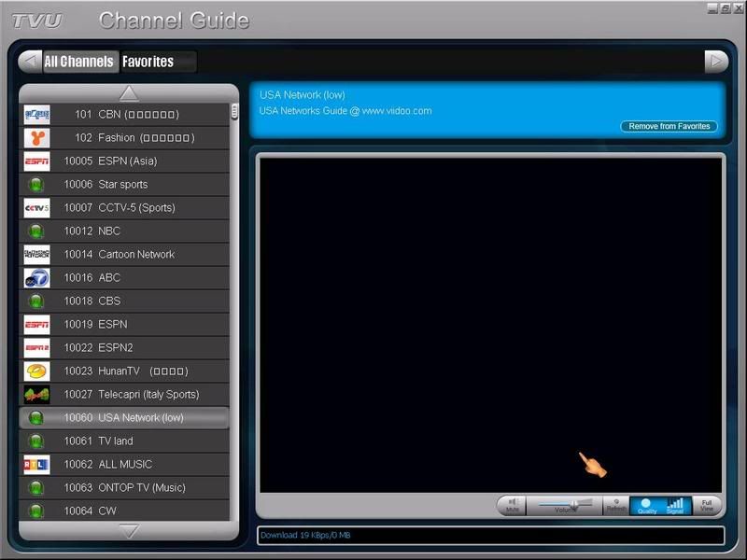Click the Fashion channel 102 logo
The image size is (747, 560).
coord(36,137)
